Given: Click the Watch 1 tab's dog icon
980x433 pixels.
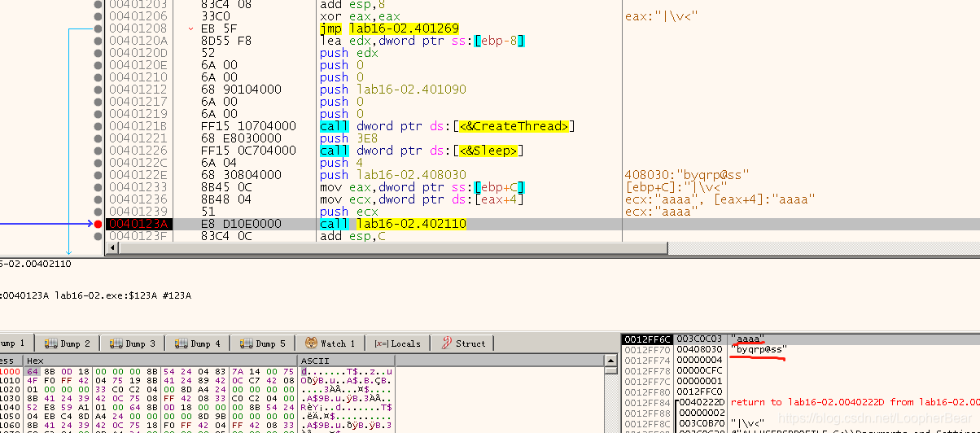Looking at the screenshot, I should (x=311, y=343).
